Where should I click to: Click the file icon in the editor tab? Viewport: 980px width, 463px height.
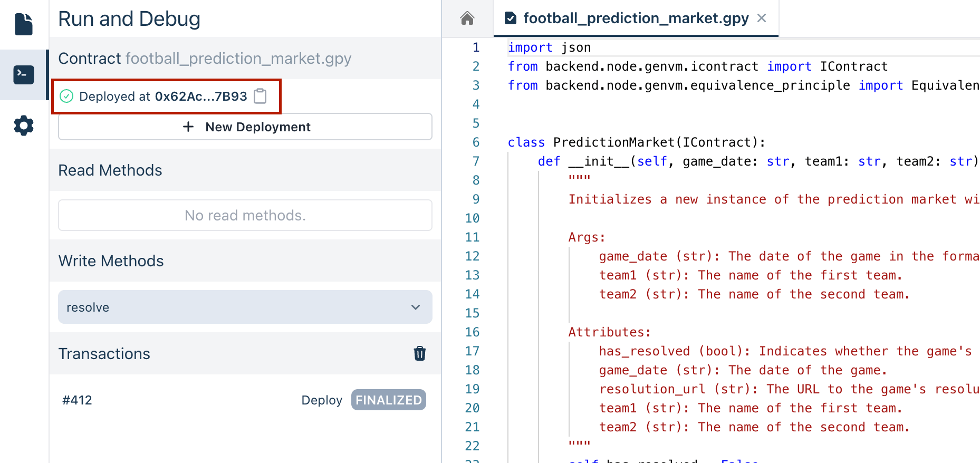[x=511, y=18]
